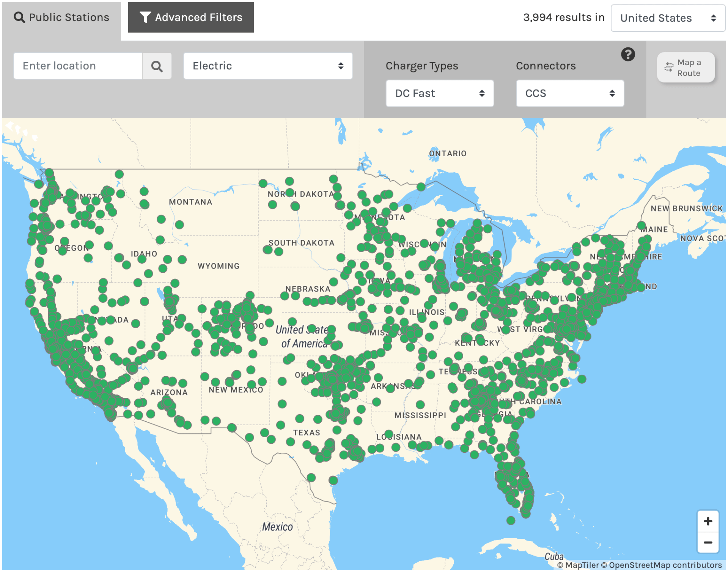Change the DC Fast charger type dropdown
Viewport: 728px width, 570px height.
tap(439, 93)
